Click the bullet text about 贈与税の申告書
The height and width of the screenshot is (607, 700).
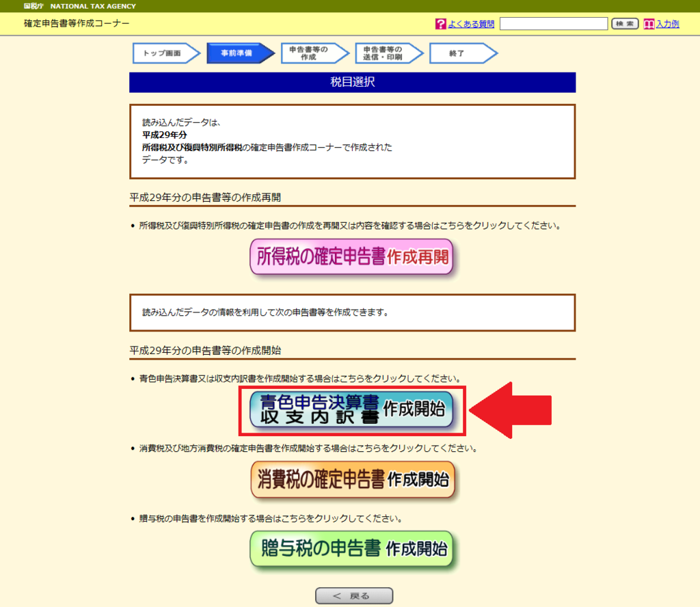coord(271,519)
